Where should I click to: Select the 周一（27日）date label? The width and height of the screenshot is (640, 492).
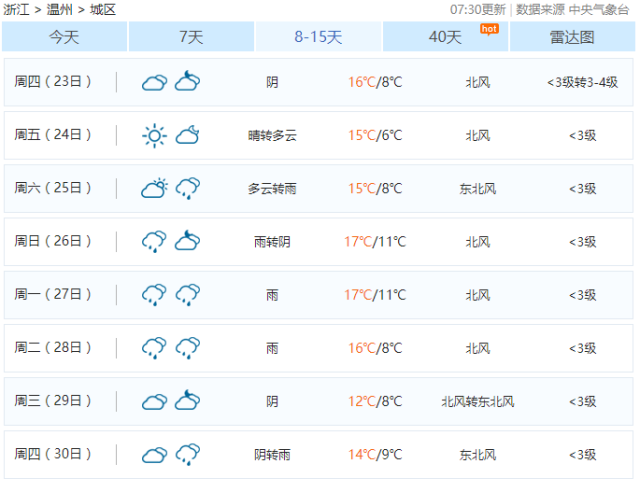53,294
